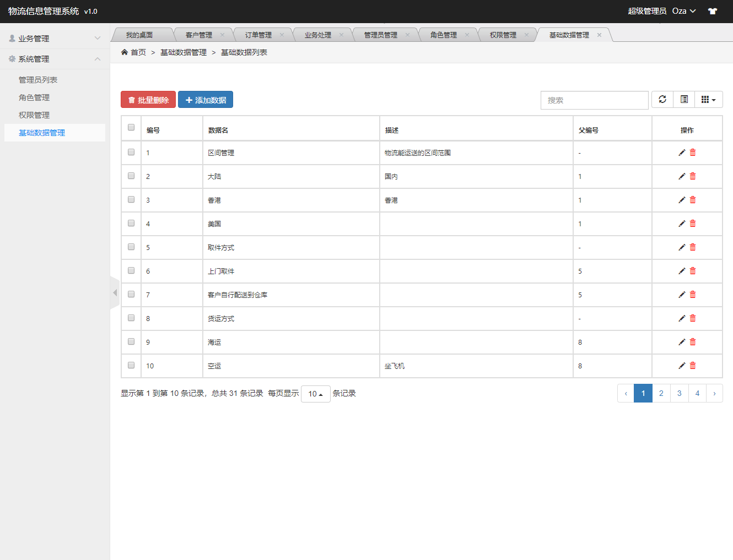Open edit for the 美国 row
Image resolution: width=733 pixels, height=560 pixels.
pyautogui.click(x=682, y=224)
